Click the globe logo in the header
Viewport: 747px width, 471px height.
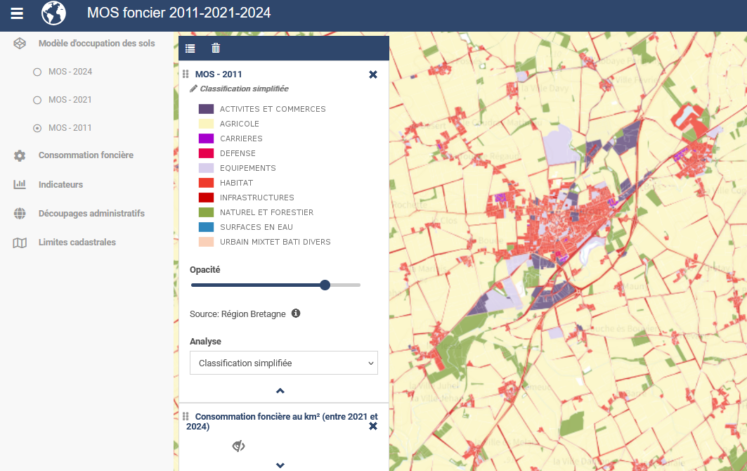coord(53,14)
